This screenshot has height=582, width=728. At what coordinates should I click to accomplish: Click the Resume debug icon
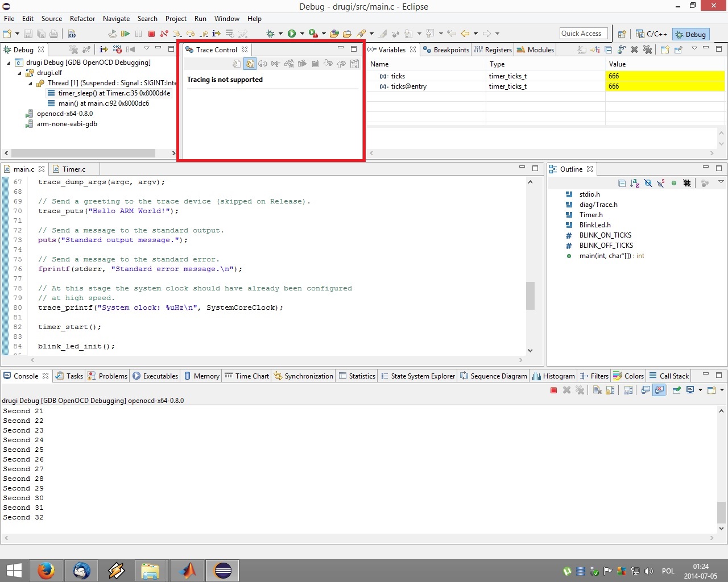125,34
